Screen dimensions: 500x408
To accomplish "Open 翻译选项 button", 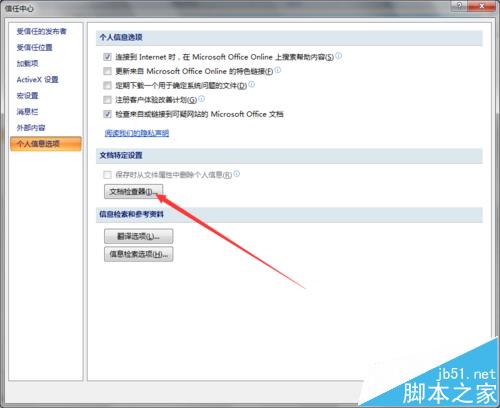I will pos(138,236).
